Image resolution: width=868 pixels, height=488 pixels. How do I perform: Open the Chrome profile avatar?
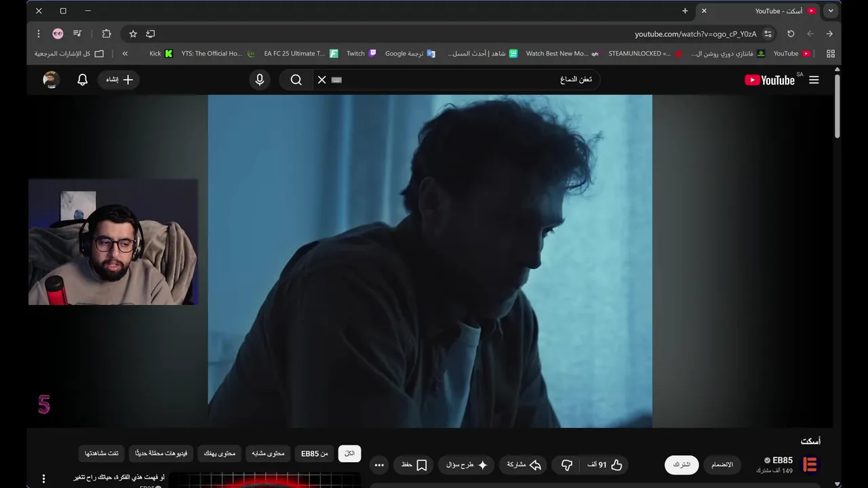tap(58, 34)
